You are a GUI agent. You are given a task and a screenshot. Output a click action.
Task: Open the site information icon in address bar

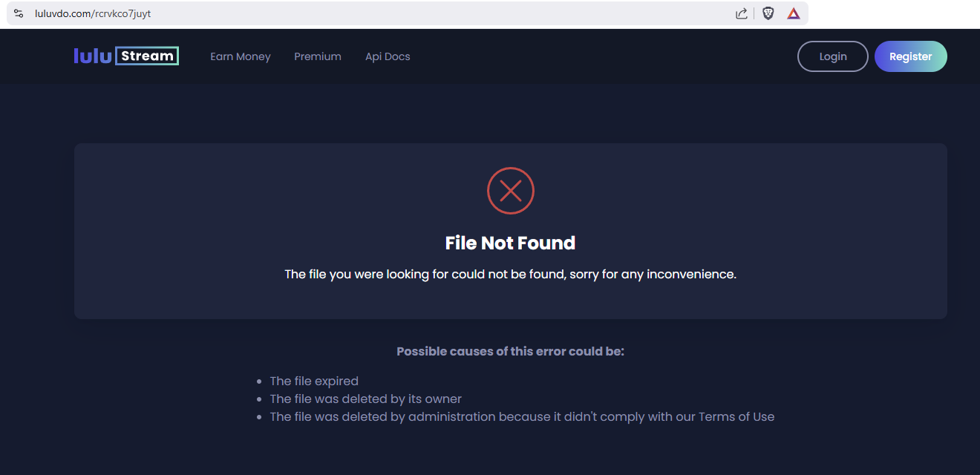[19, 13]
